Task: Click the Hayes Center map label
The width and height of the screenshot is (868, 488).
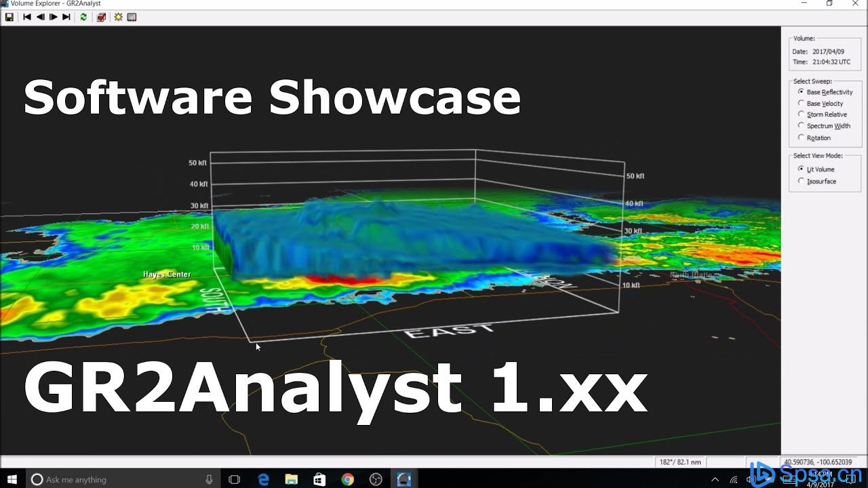Action: point(167,274)
